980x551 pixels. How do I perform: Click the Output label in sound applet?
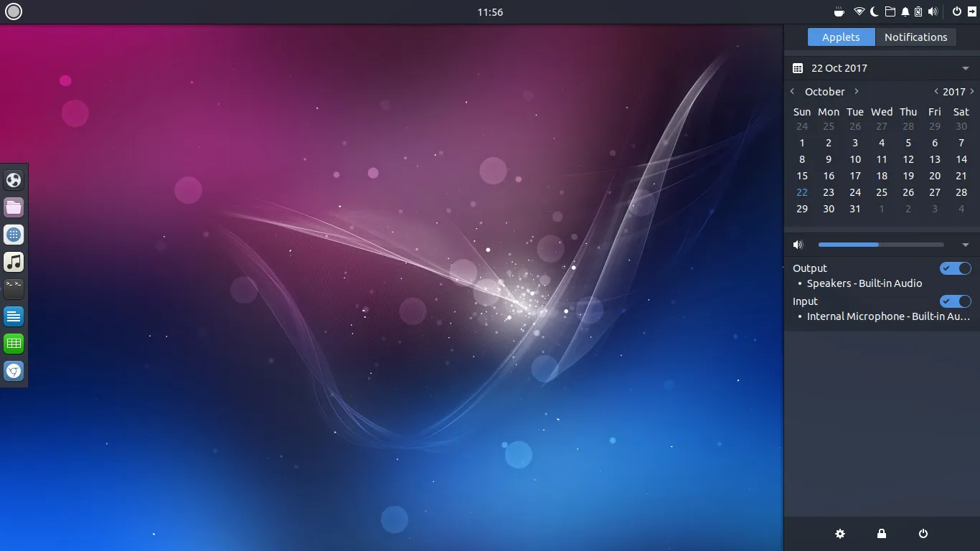(x=810, y=268)
